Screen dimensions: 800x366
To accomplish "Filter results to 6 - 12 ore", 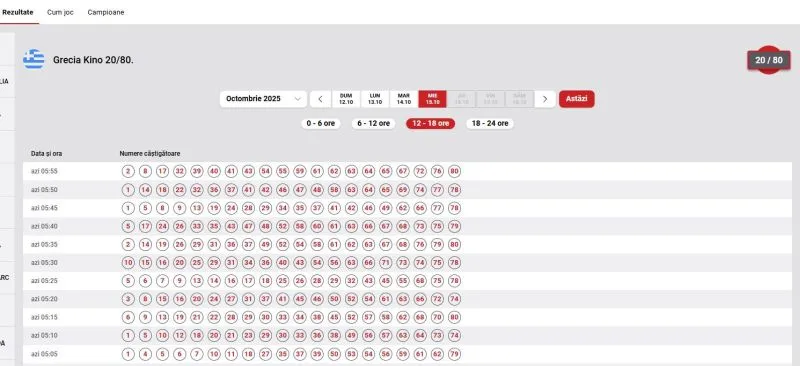I will click(373, 124).
